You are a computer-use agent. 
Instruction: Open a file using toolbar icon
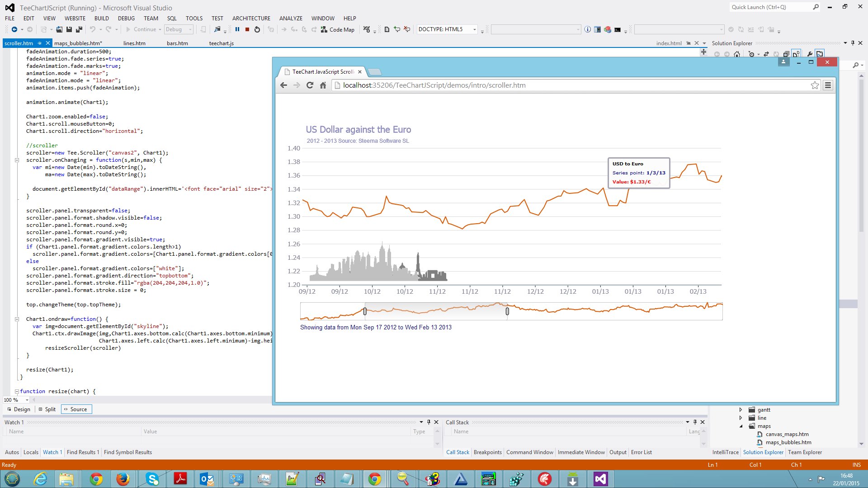tap(59, 29)
